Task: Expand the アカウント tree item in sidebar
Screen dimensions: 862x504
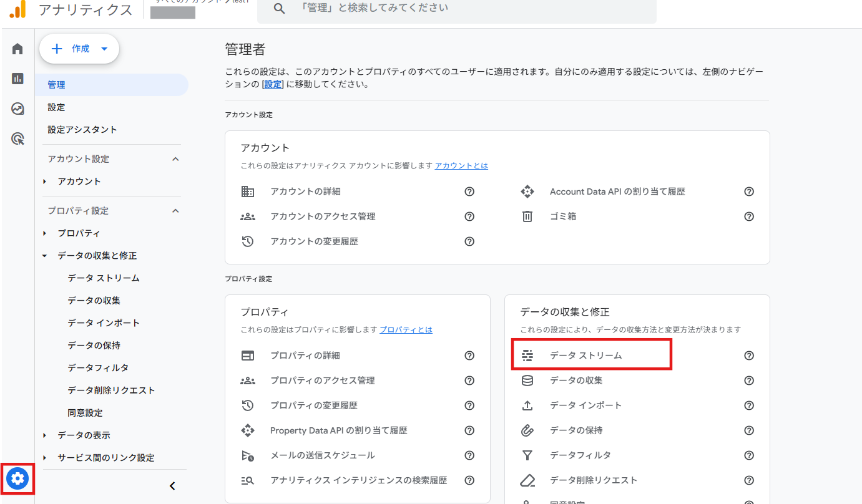Action: 44,182
